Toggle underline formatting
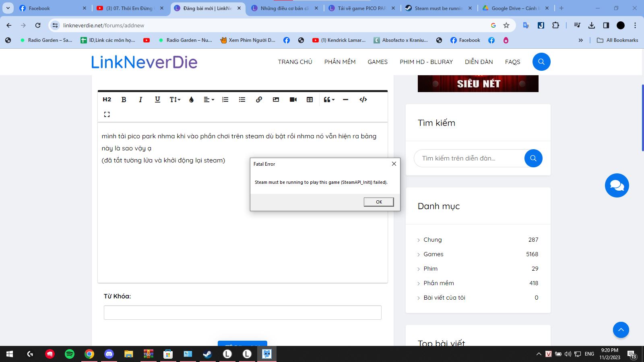Viewport: 644px width, 362px height. pos(157,100)
